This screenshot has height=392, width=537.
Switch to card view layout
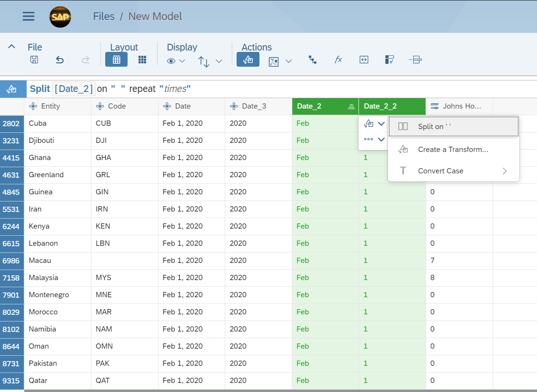[142, 60]
